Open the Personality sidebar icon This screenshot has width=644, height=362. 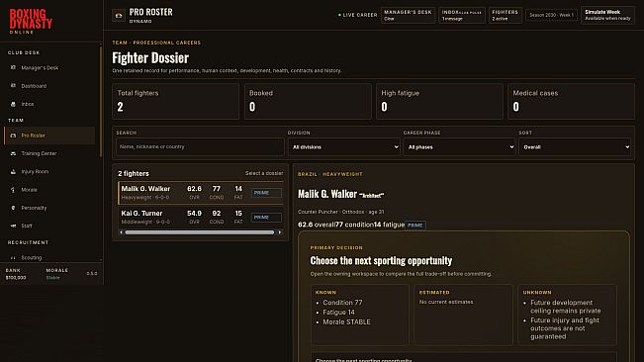click(x=13, y=208)
